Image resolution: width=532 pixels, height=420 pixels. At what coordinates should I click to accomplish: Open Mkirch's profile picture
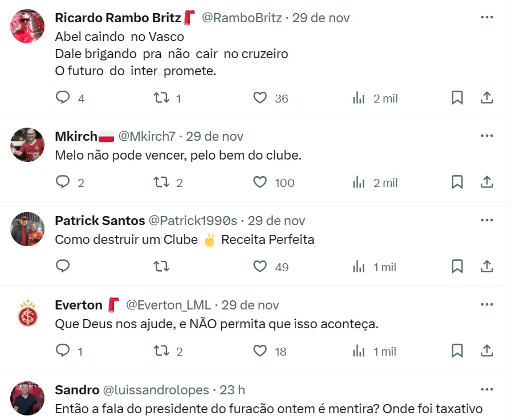click(x=27, y=145)
